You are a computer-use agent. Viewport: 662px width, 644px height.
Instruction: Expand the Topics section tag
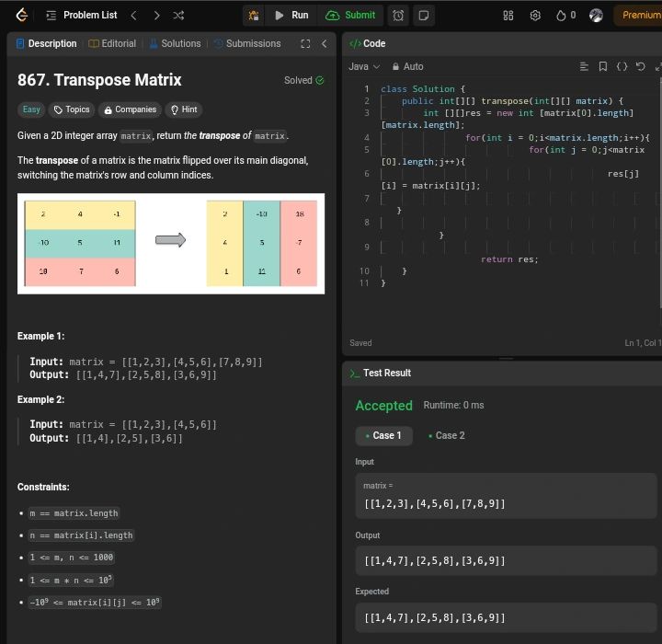point(71,109)
